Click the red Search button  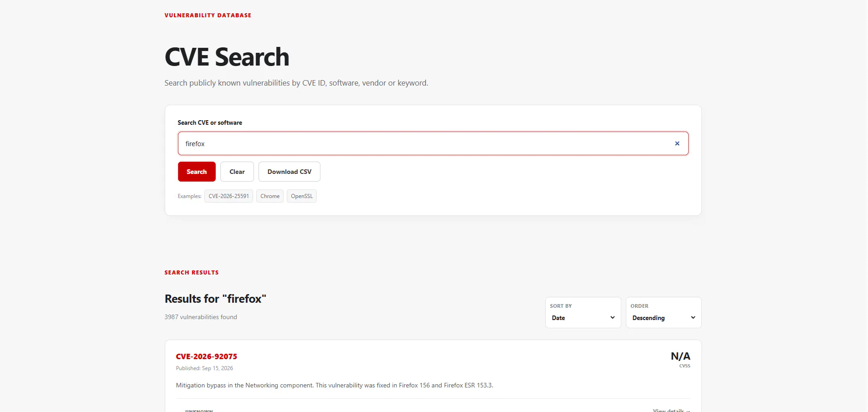click(197, 172)
